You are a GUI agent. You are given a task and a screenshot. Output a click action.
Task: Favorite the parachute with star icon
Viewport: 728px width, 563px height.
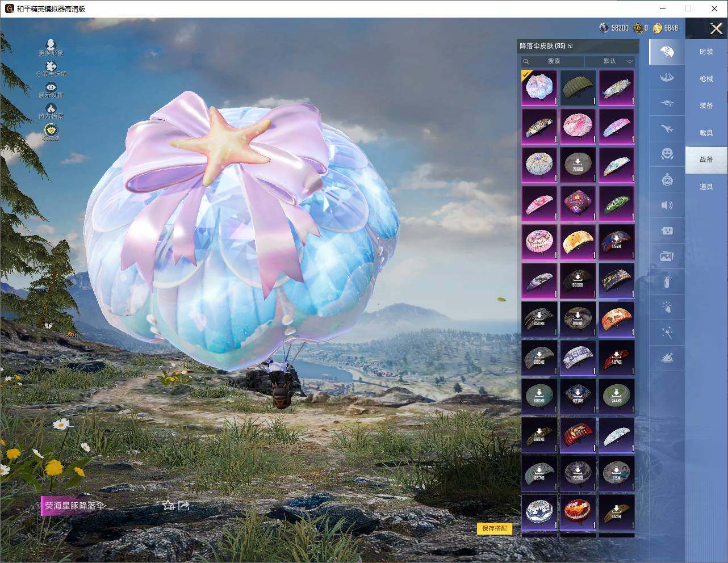(168, 505)
